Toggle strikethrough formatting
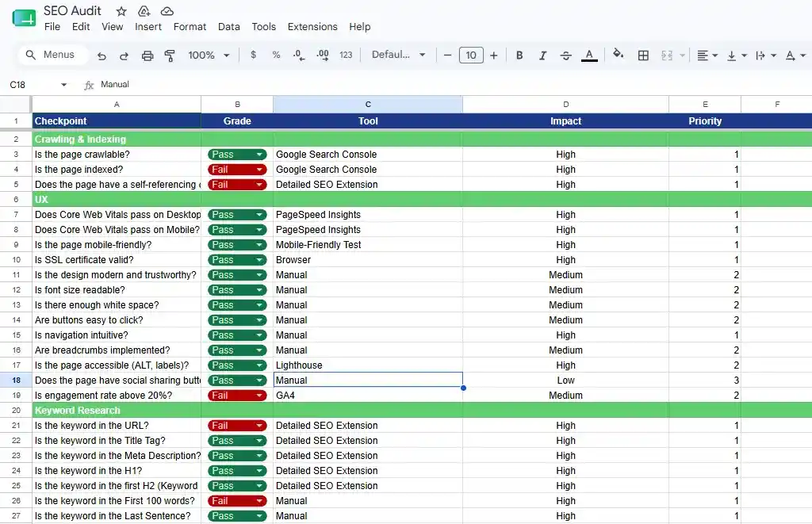 [565, 55]
